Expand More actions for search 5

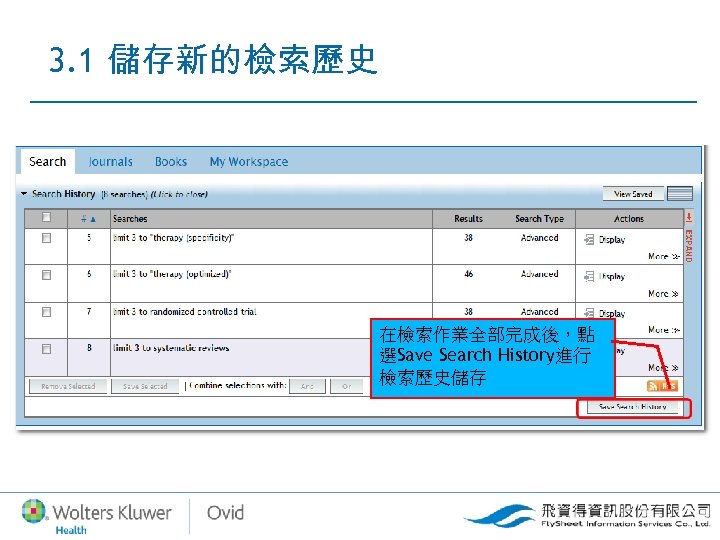[x=664, y=256]
